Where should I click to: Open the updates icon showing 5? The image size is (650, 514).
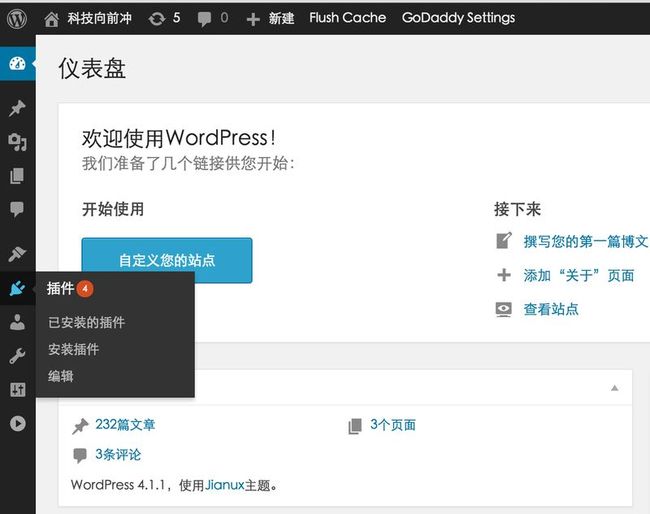pos(157,19)
